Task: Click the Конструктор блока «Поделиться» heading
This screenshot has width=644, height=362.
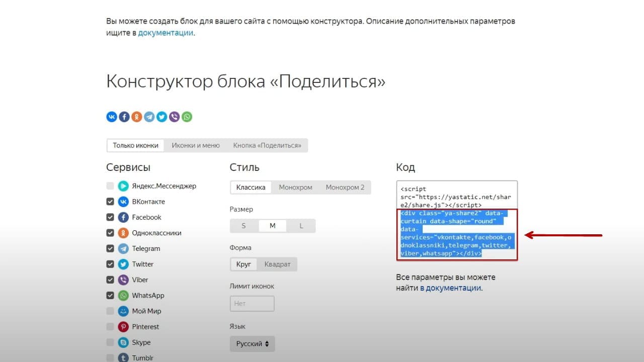Action: click(246, 81)
